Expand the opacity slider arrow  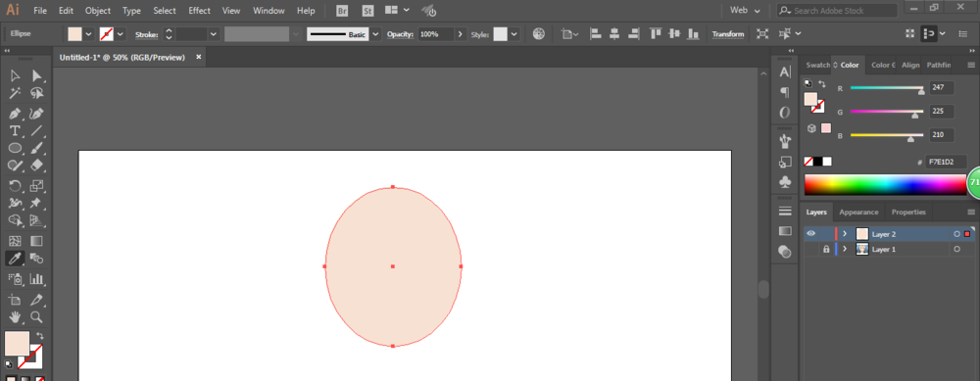coord(461,34)
